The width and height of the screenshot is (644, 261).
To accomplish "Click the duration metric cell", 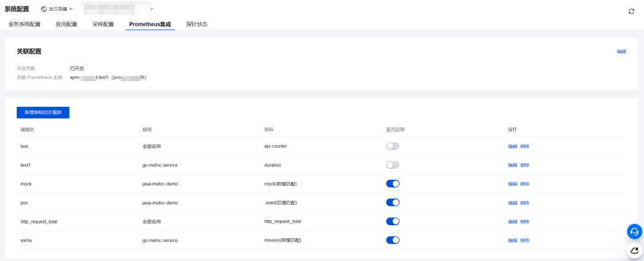I will 273,165.
